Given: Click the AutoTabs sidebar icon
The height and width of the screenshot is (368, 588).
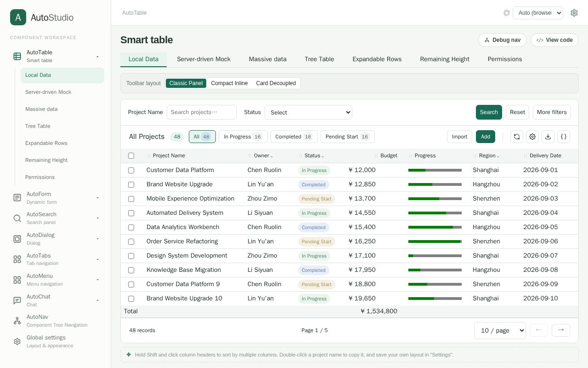Looking at the screenshot, I should tap(17, 259).
